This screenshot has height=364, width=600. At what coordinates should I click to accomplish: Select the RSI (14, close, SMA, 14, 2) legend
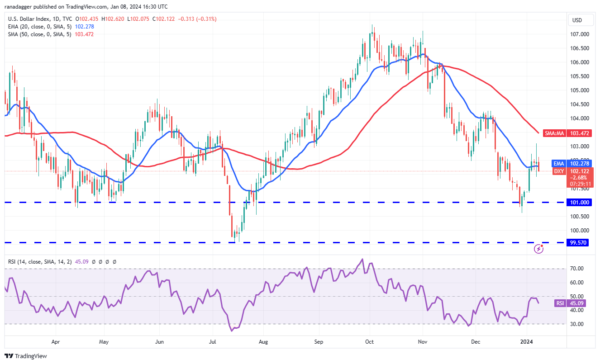39,261
